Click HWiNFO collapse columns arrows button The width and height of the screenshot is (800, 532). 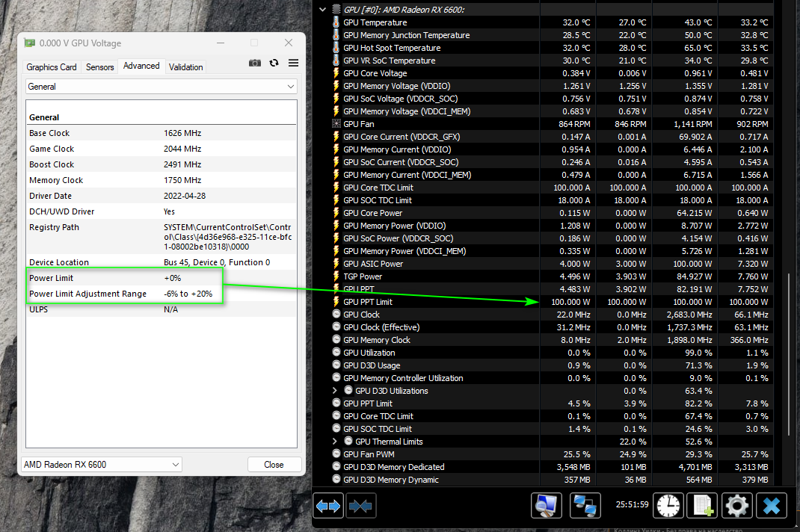click(361, 506)
